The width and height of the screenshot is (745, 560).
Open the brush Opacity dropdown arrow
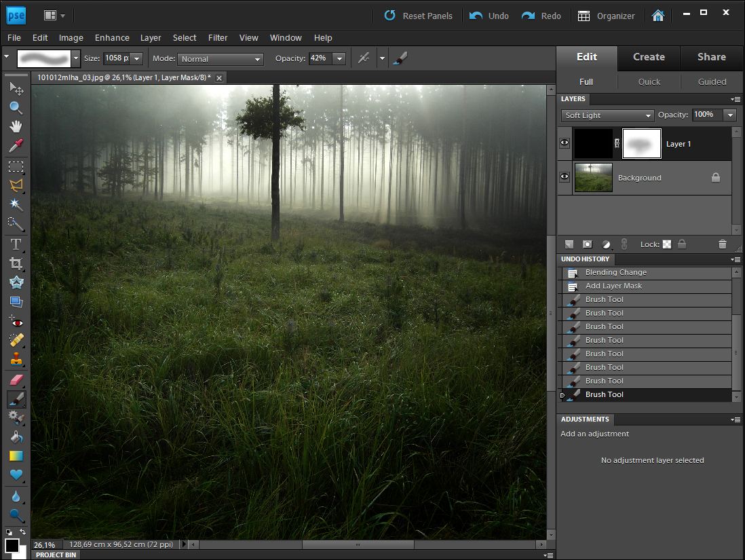click(x=339, y=59)
